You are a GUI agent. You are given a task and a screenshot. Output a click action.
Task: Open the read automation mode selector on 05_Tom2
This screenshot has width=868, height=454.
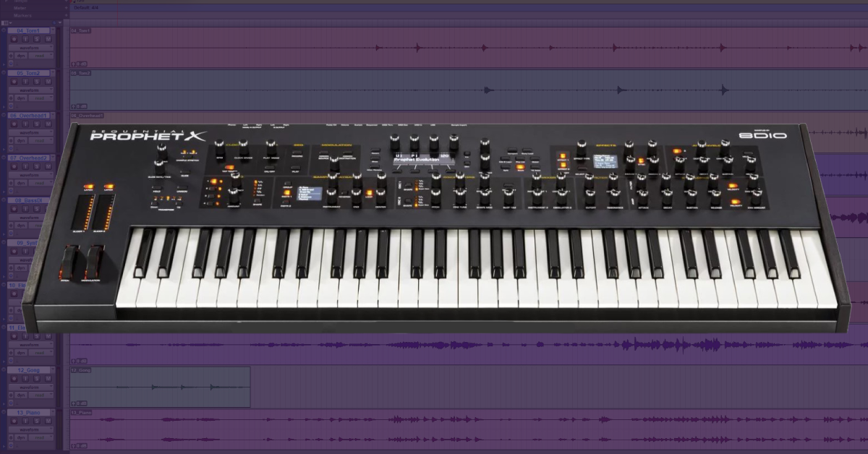41,98
